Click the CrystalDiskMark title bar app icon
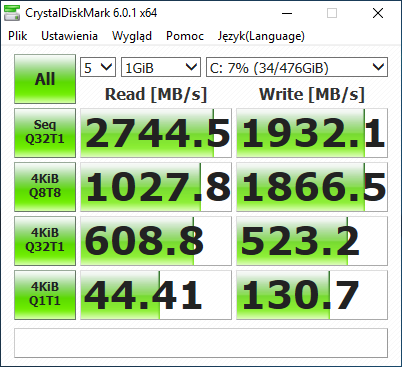The image size is (402, 367). point(12,13)
